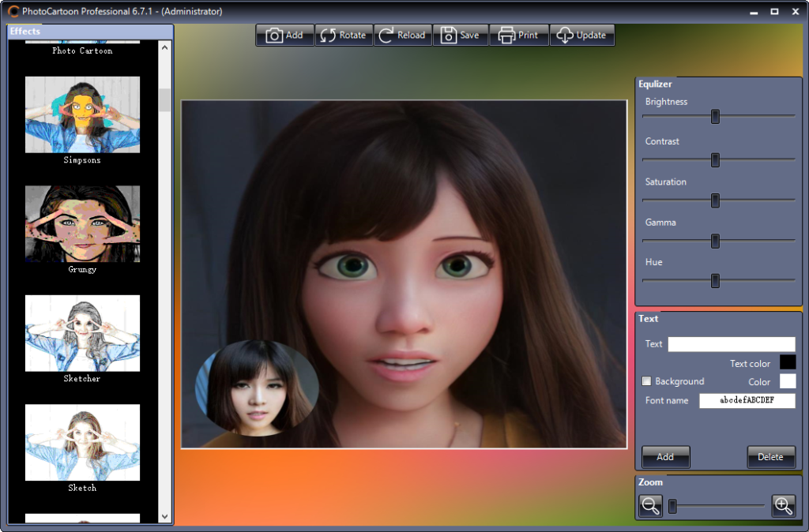Select the Rotate tool
This screenshot has height=532, width=809.
(327, 35)
